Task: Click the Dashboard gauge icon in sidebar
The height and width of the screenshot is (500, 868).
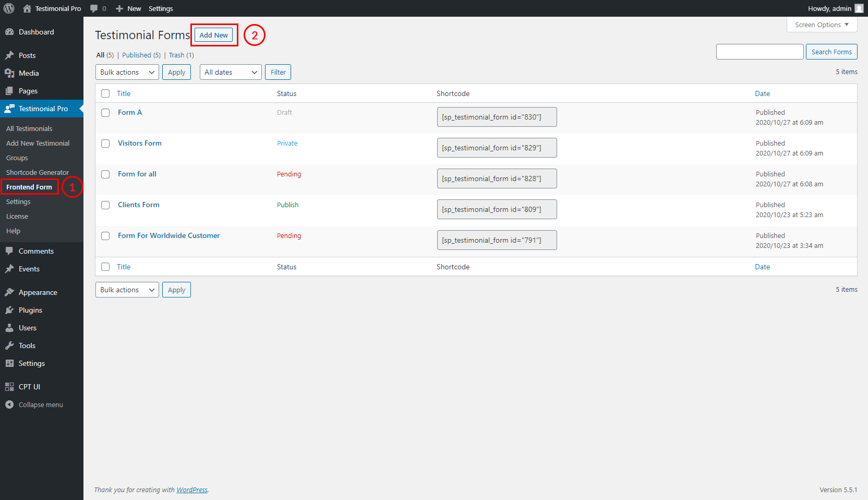Action: click(x=9, y=32)
